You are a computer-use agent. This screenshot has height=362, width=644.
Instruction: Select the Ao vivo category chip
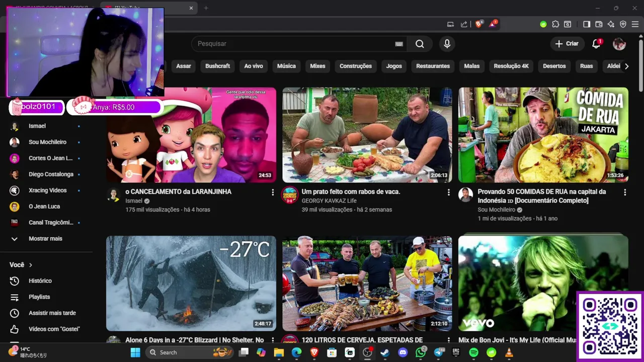tap(254, 66)
